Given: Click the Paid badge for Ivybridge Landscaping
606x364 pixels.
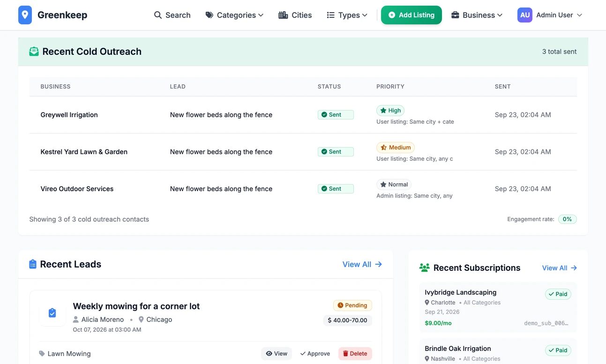Looking at the screenshot, I should (x=558, y=294).
